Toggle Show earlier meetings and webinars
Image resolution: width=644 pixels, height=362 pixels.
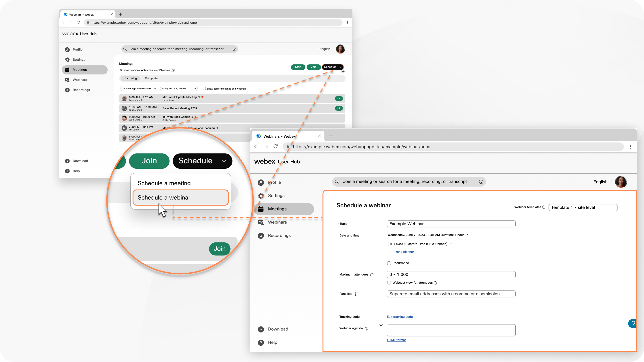(x=204, y=88)
